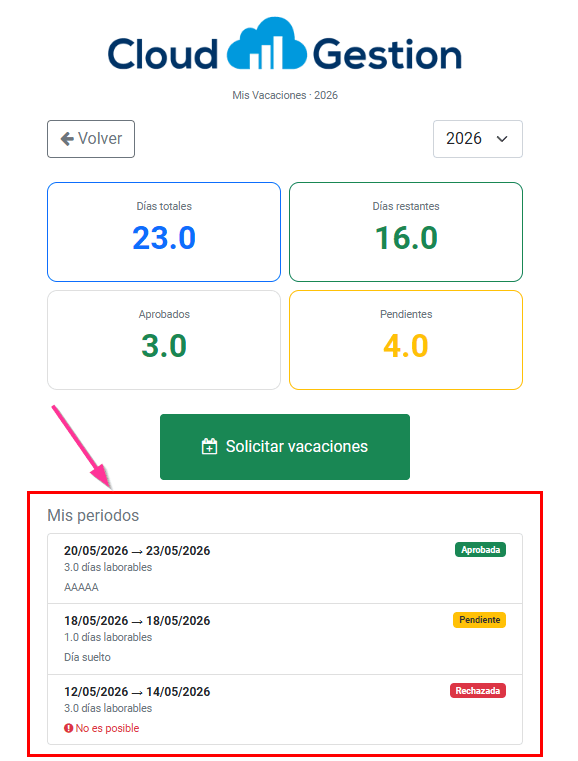Click the red Rechazada status badge
This screenshot has width=578, height=761.
point(478,691)
